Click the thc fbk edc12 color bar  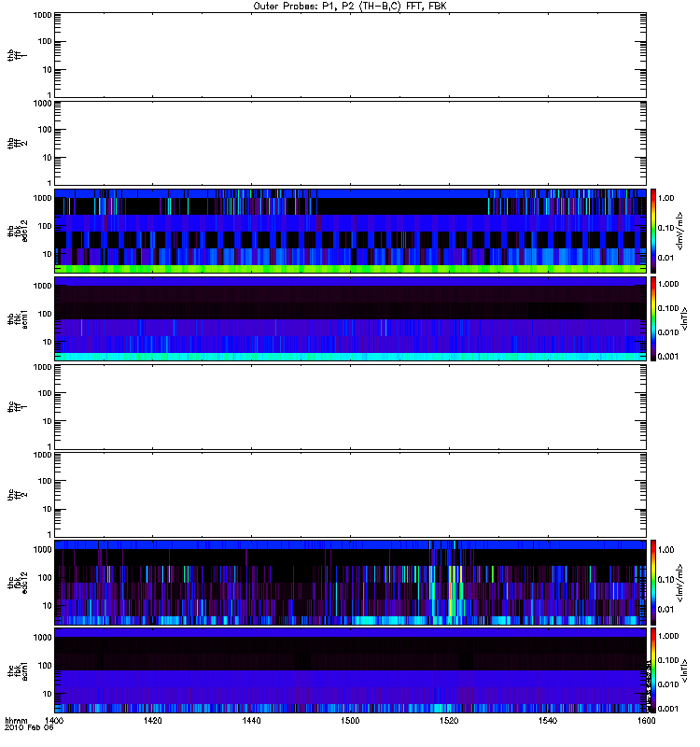653,583
